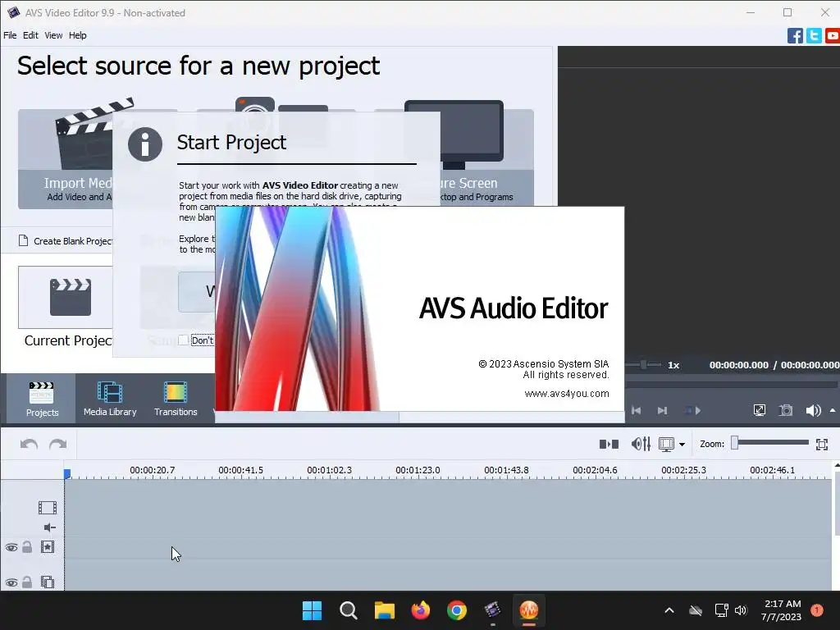Click the next frame button
Screen dimensions: 840x630
(x=662, y=411)
